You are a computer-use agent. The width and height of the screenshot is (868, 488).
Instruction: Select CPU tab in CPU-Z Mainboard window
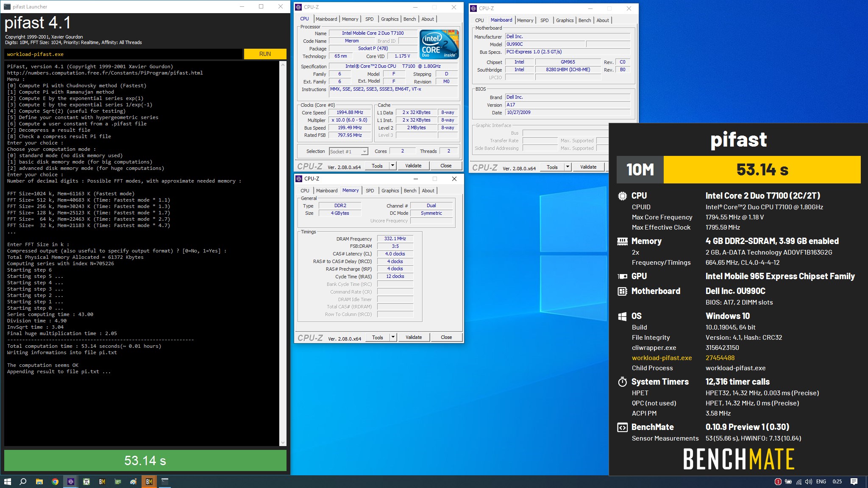click(479, 20)
